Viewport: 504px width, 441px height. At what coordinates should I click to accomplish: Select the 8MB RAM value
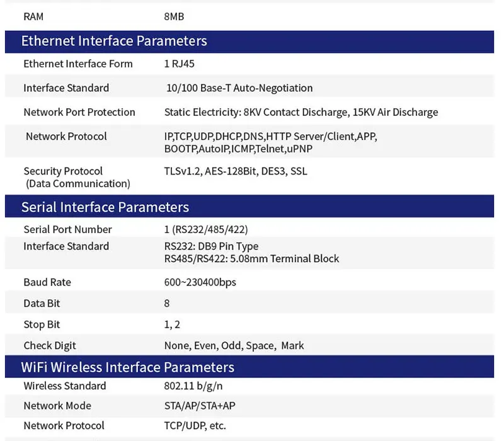point(173,17)
